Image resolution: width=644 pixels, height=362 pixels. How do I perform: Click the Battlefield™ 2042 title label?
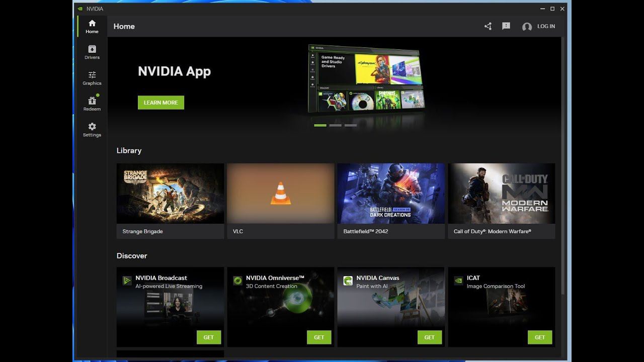366,231
